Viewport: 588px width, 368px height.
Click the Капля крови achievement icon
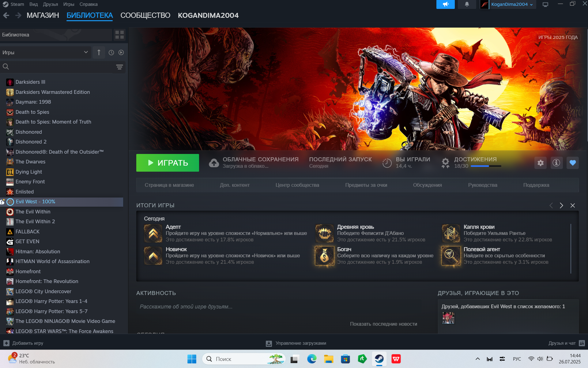tap(451, 233)
